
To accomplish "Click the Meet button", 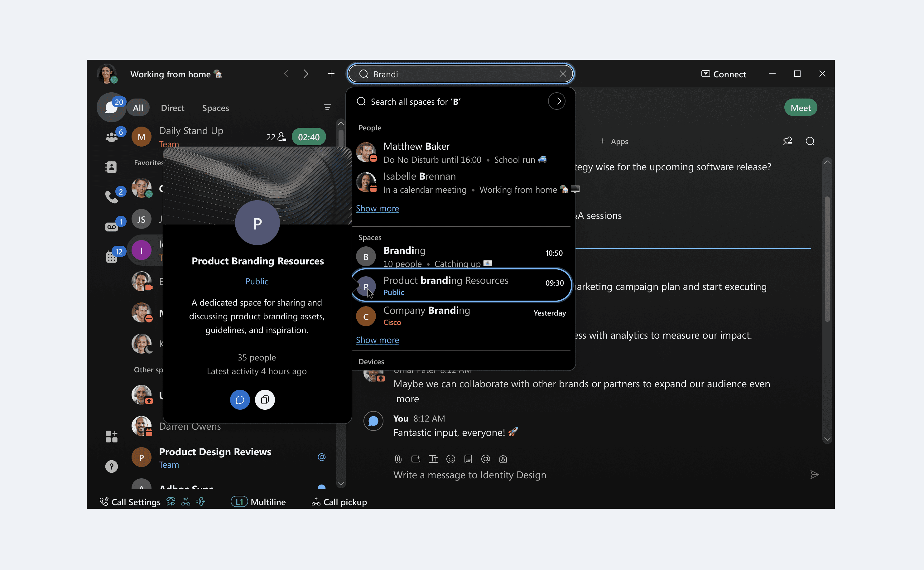I will click(801, 108).
